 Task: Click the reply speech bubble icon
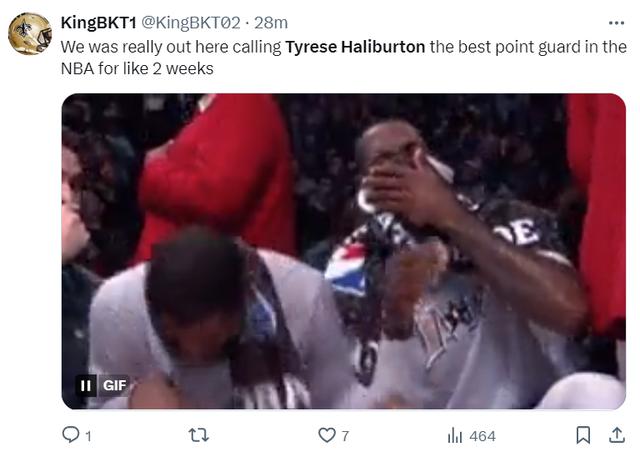(71, 435)
